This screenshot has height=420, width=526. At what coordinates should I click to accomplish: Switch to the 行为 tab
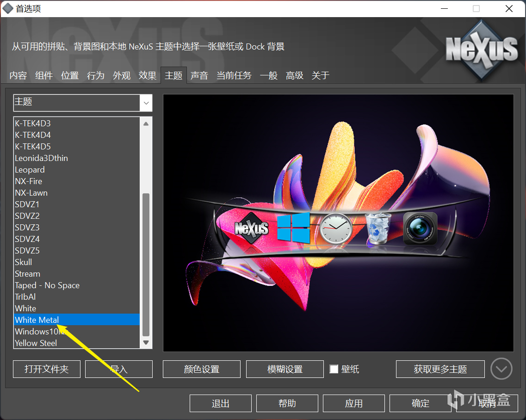pyautogui.click(x=96, y=75)
